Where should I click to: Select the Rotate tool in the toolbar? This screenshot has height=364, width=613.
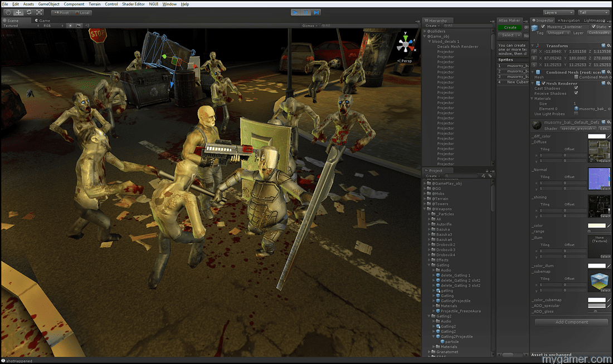point(29,12)
